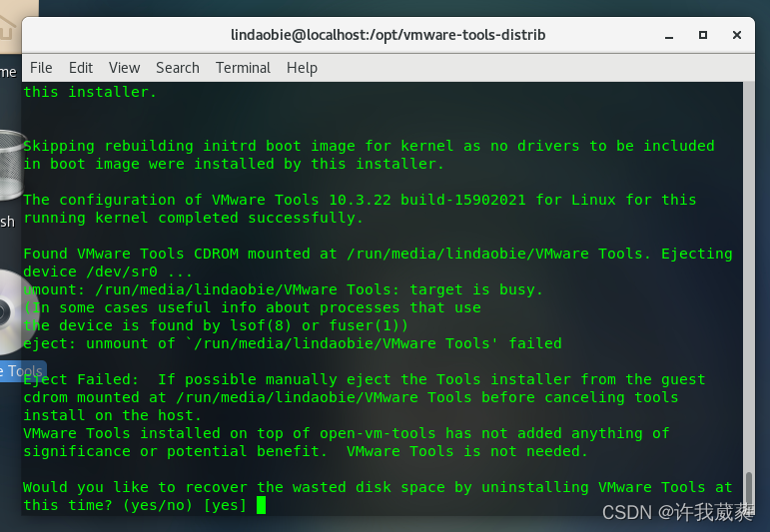Click 'significance or potential benefit.' line

[x=306, y=451]
